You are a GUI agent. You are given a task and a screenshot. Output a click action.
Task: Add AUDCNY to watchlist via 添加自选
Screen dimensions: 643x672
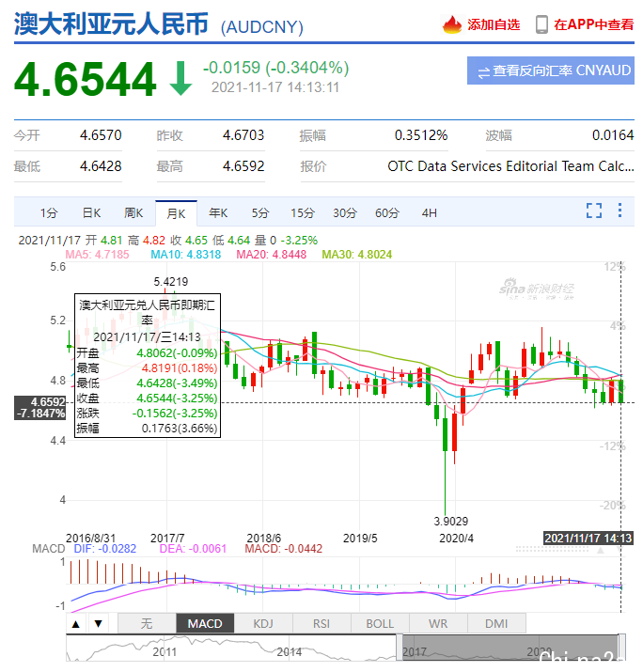494,24
